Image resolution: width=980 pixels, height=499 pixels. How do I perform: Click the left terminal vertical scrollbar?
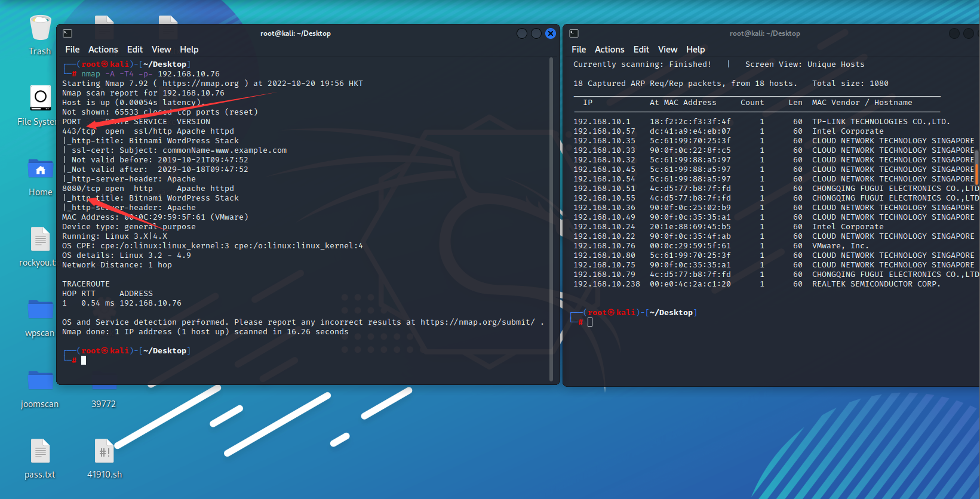(551, 220)
